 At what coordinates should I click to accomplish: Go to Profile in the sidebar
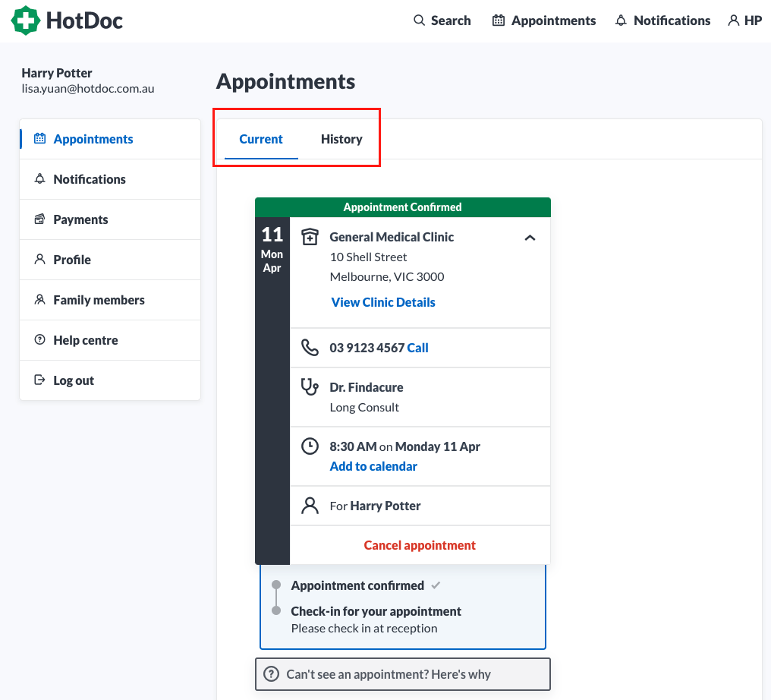[x=109, y=260]
